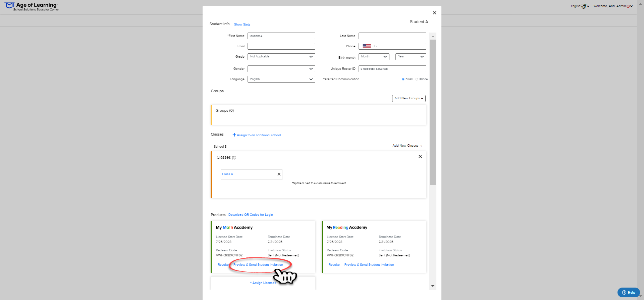Open the Show Stats link
The height and width of the screenshot is (300, 644).
(x=242, y=24)
